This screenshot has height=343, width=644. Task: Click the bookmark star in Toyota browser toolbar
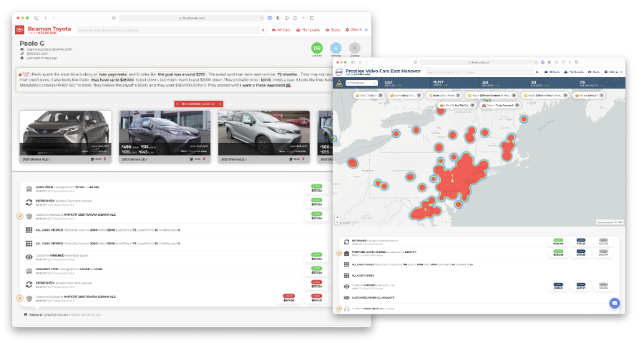[114, 18]
